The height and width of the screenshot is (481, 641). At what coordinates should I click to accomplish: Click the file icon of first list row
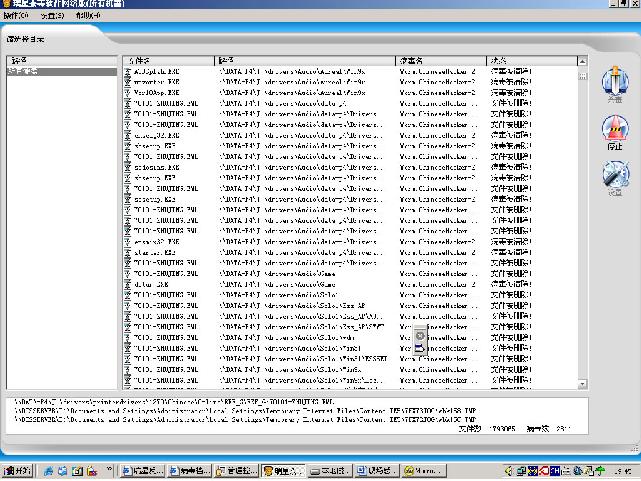tap(127, 72)
